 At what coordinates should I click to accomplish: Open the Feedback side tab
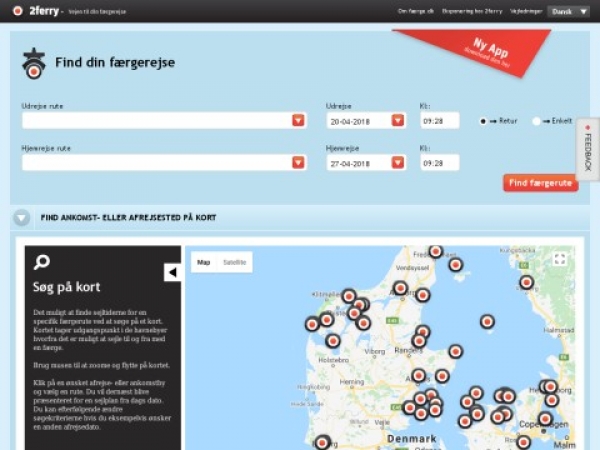pos(588,150)
